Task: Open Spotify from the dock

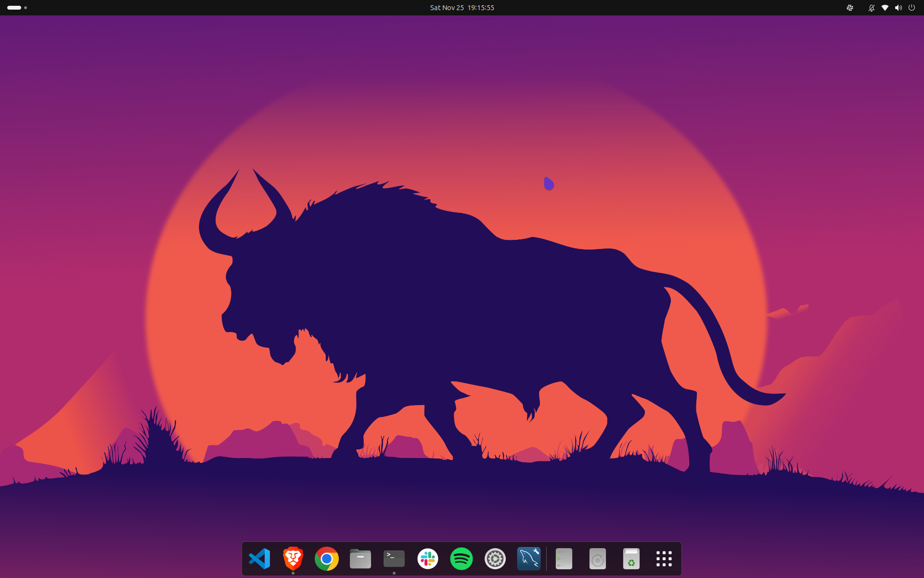Action: coord(462,559)
